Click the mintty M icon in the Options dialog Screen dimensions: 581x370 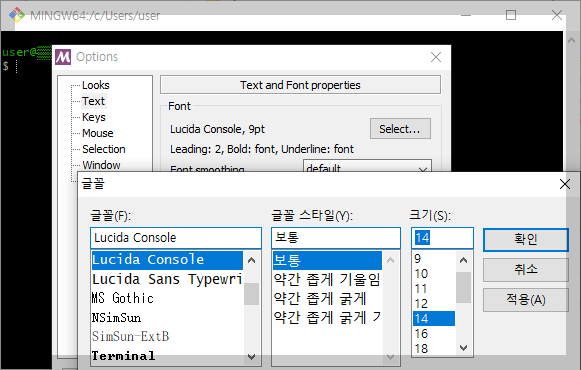[x=63, y=57]
